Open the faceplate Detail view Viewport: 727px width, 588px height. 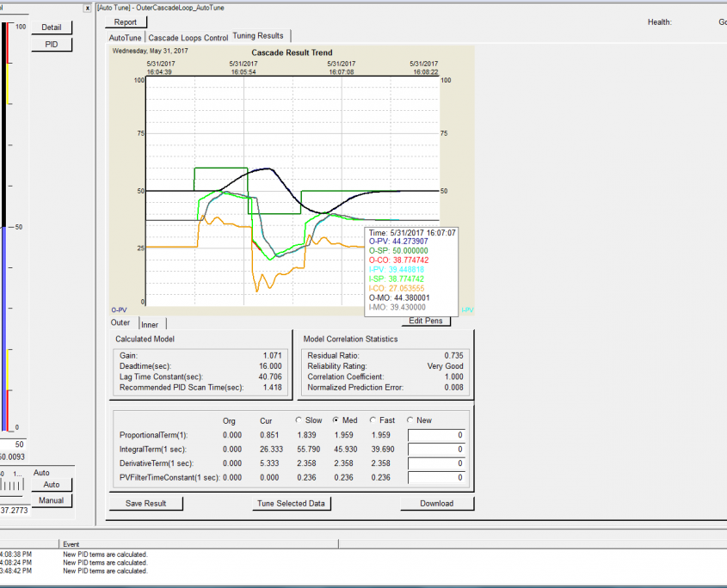pyautogui.click(x=52, y=27)
